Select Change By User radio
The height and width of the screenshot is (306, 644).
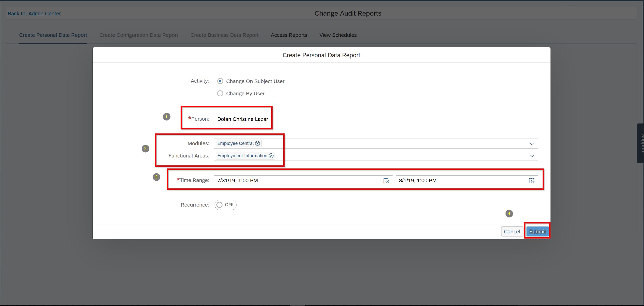(220, 93)
